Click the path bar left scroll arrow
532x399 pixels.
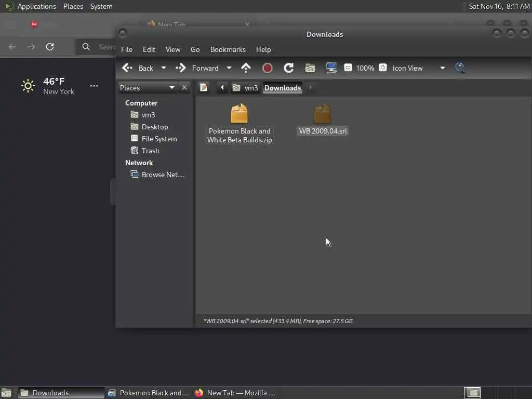click(222, 87)
